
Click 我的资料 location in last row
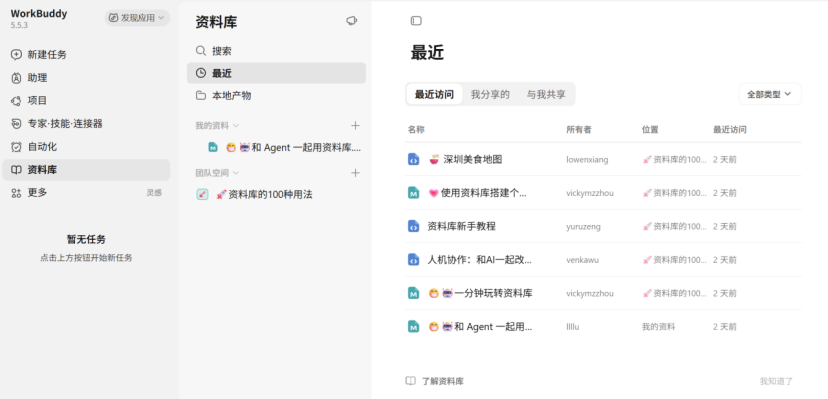tap(658, 327)
